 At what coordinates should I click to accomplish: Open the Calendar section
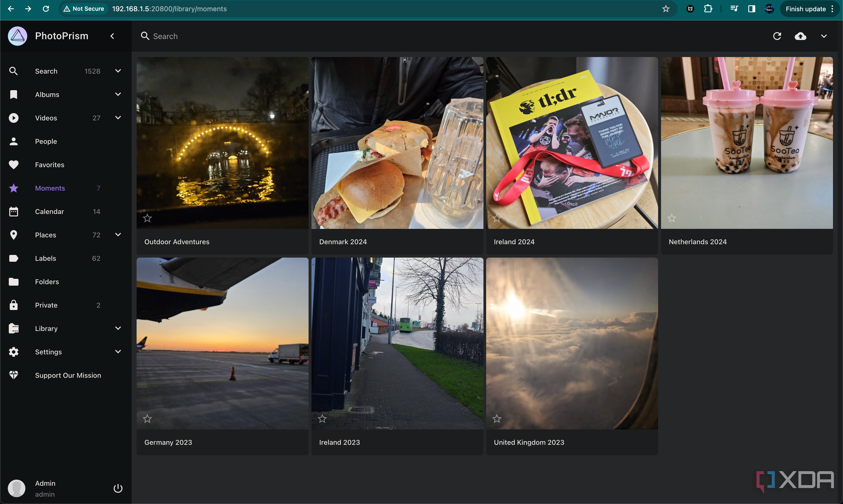point(49,212)
